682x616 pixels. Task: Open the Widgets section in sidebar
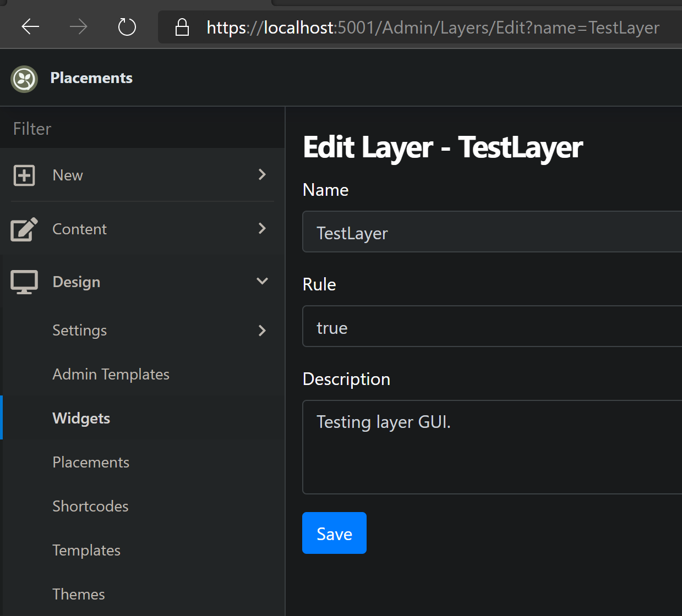coord(81,418)
